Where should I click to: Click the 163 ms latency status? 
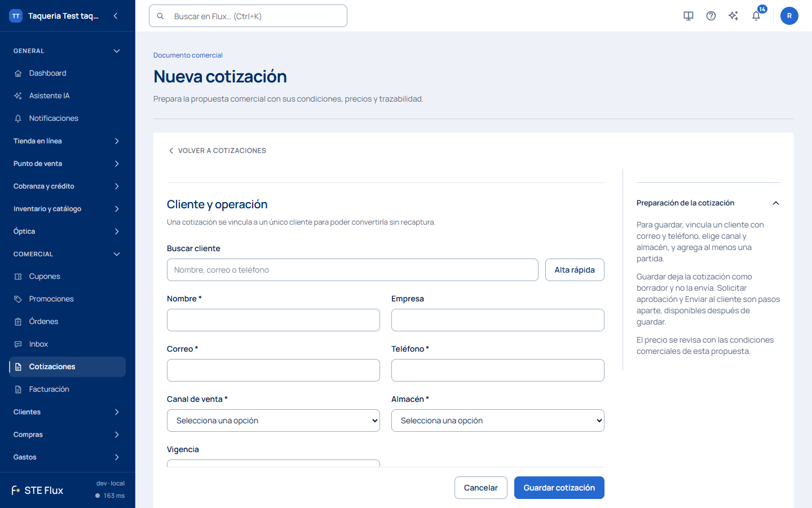[110, 496]
